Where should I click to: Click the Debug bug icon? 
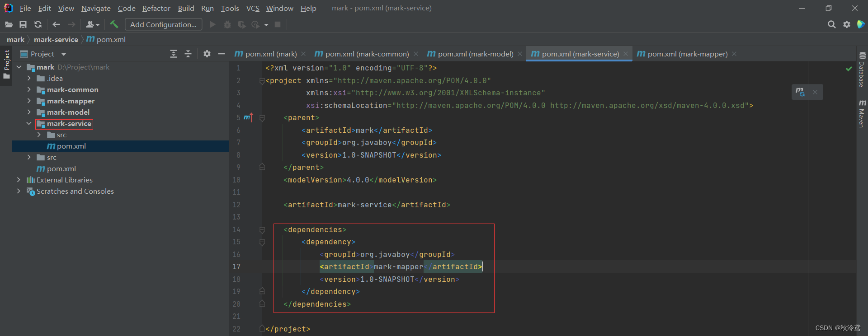click(227, 24)
